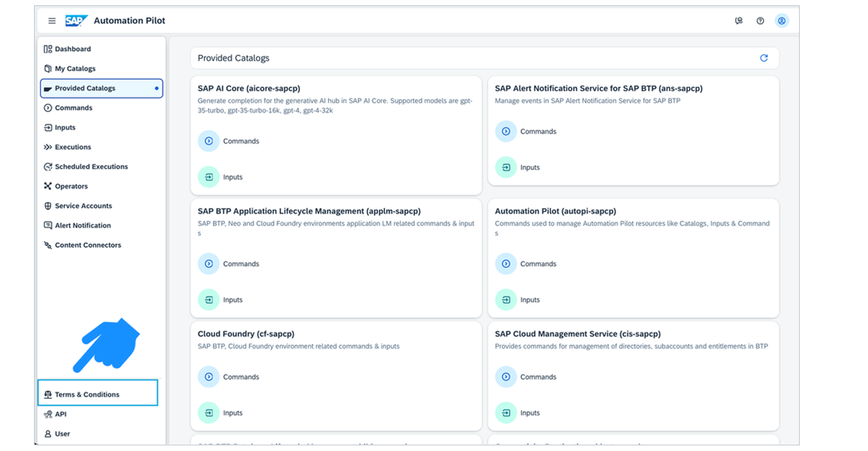Open Commands link in Cloud Foundry card
The height and width of the screenshot is (451, 868).
(x=241, y=377)
